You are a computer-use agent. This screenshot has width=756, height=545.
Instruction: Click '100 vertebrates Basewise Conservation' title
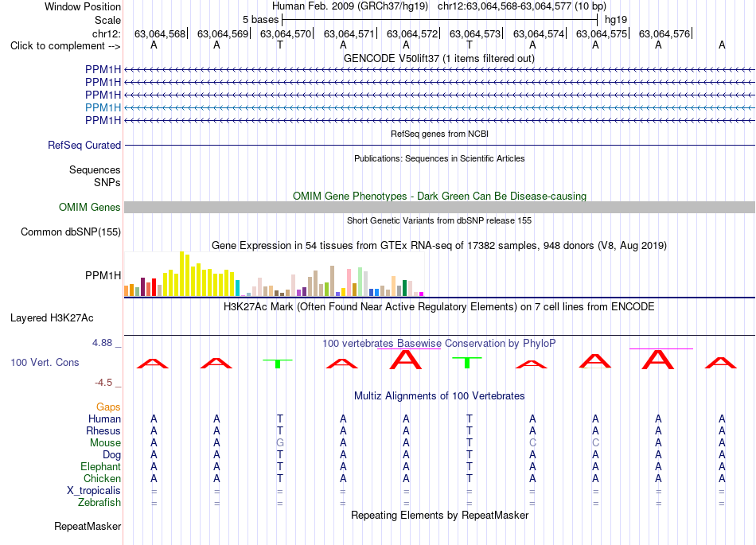coord(438,344)
